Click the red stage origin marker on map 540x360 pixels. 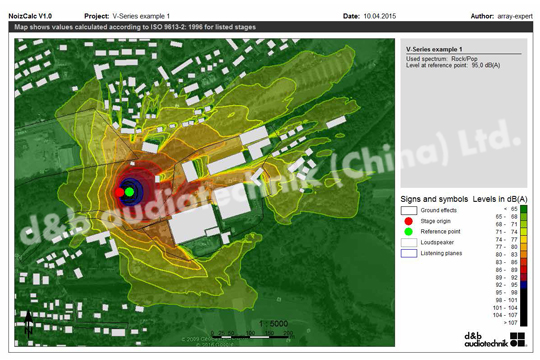pos(120,192)
